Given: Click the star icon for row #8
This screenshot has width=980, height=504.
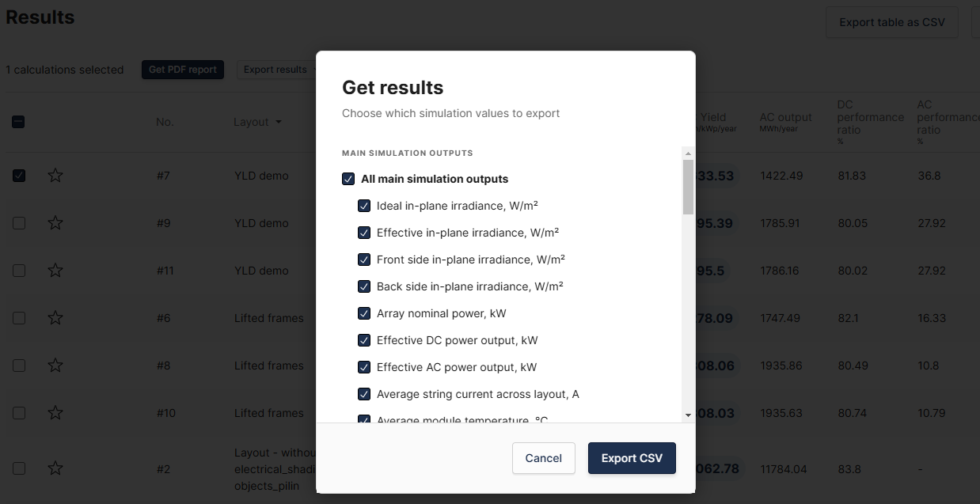Looking at the screenshot, I should (55, 366).
